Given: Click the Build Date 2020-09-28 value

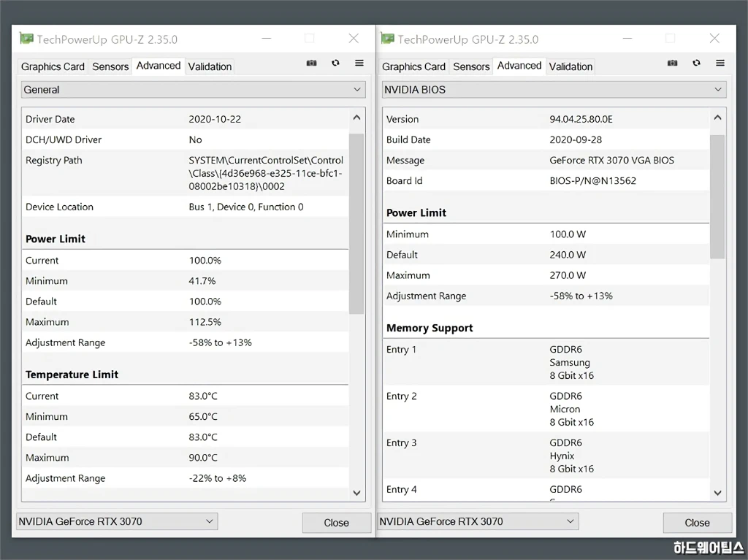Looking at the screenshot, I should pos(576,139).
